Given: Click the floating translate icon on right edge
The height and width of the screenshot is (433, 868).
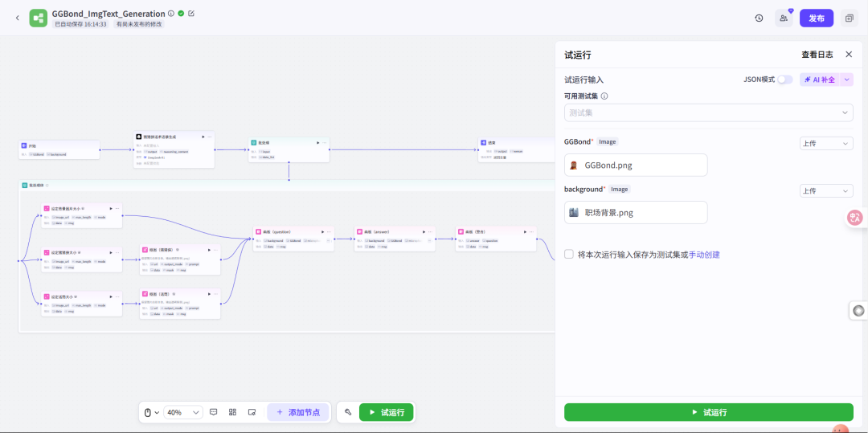Looking at the screenshot, I should click(856, 218).
